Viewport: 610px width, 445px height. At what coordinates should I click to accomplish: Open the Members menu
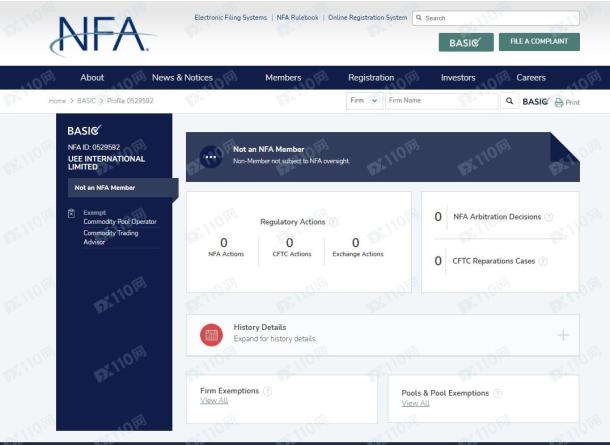[x=283, y=77]
